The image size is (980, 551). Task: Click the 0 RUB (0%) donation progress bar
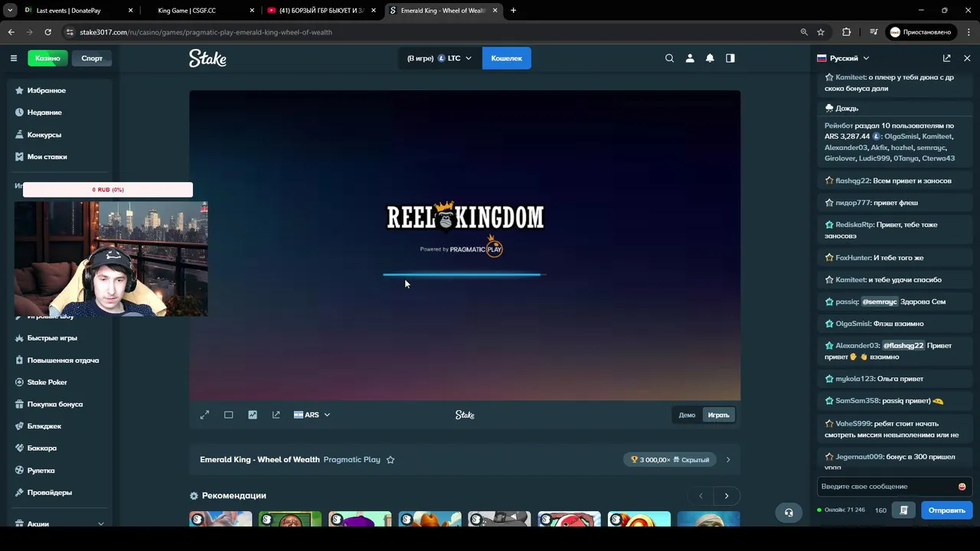pyautogui.click(x=108, y=190)
